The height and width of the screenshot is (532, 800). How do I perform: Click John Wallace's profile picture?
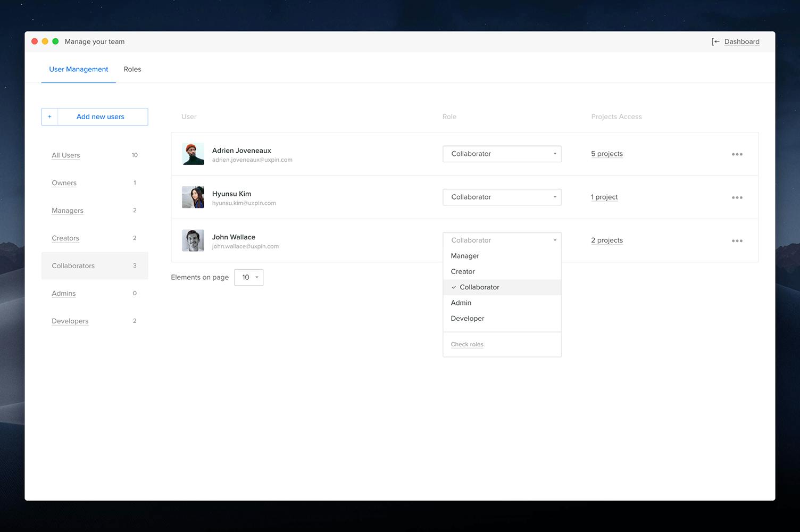(x=193, y=240)
